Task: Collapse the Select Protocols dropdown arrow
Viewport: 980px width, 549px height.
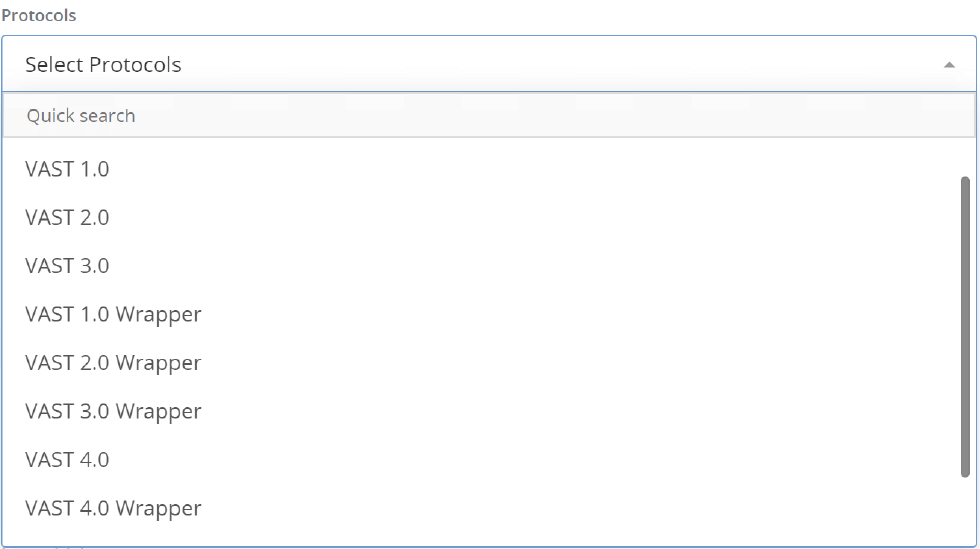Action: pyautogui.click(x=949, y=65)
